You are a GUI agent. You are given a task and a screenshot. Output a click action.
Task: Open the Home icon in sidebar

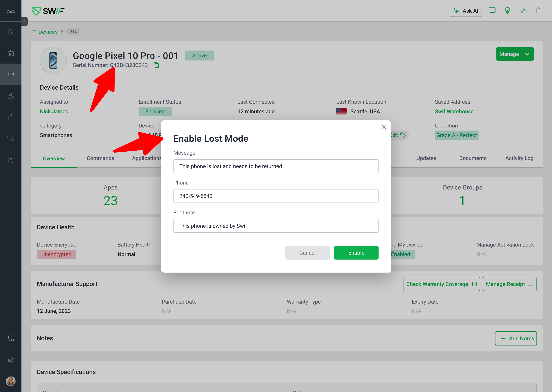[11, 32]
